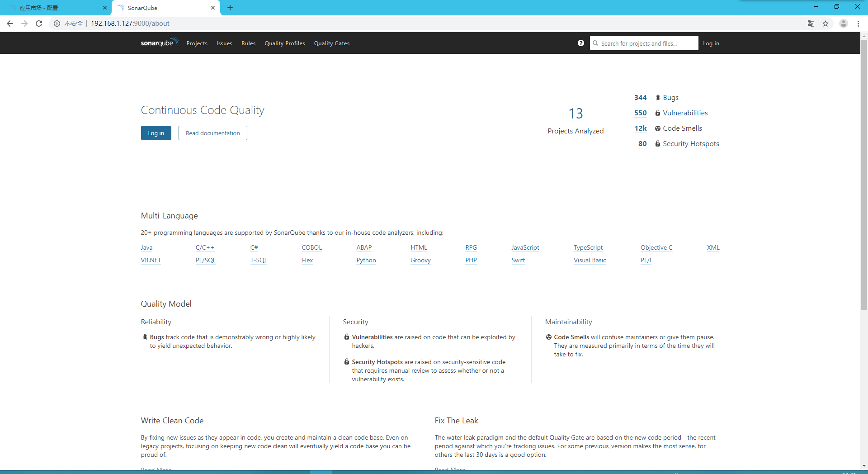The height and width of the screenshot is (474, 868).
Task: Click the Security Hotspots lock icon
Action: (657, 144)
